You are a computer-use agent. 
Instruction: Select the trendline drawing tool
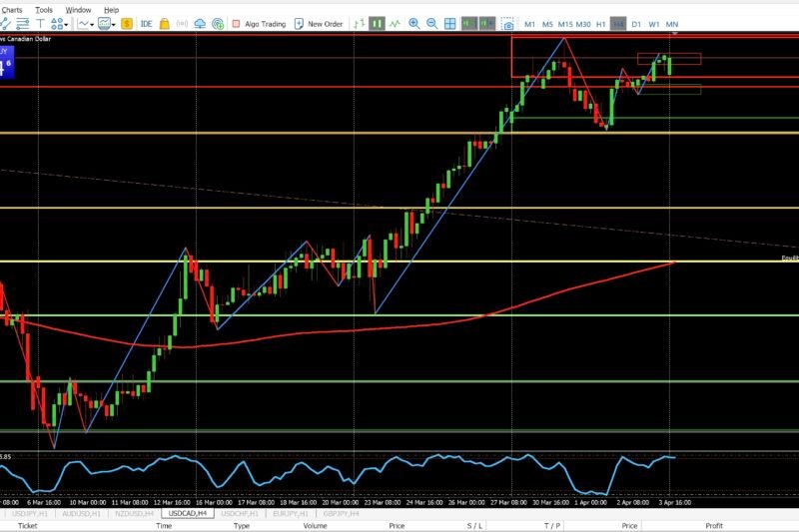(x=5, y=23)
